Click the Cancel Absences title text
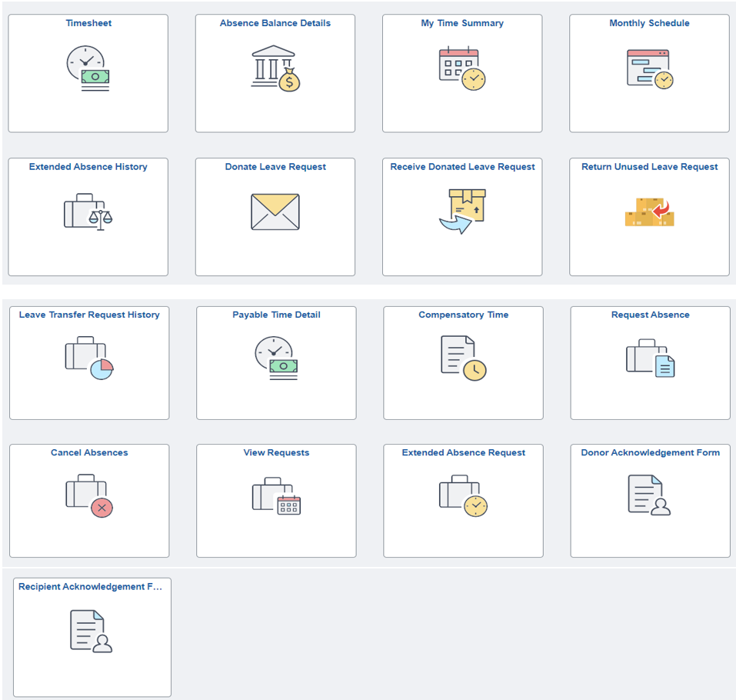736x700 pixels. pos(88,452)
